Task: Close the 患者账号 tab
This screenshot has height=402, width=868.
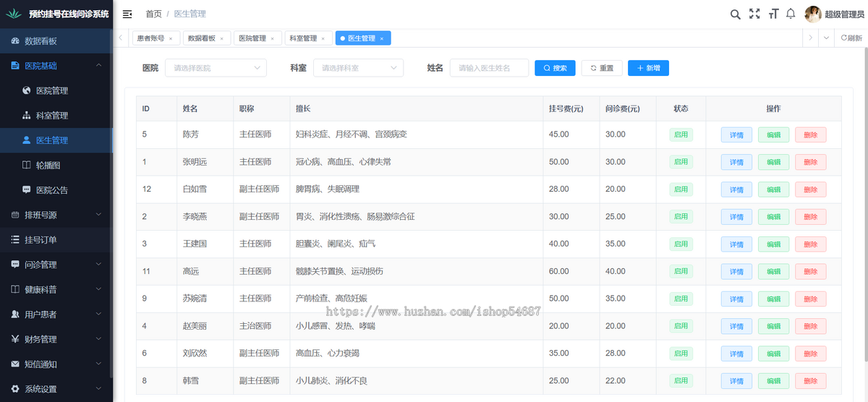Action: (171, 38)
